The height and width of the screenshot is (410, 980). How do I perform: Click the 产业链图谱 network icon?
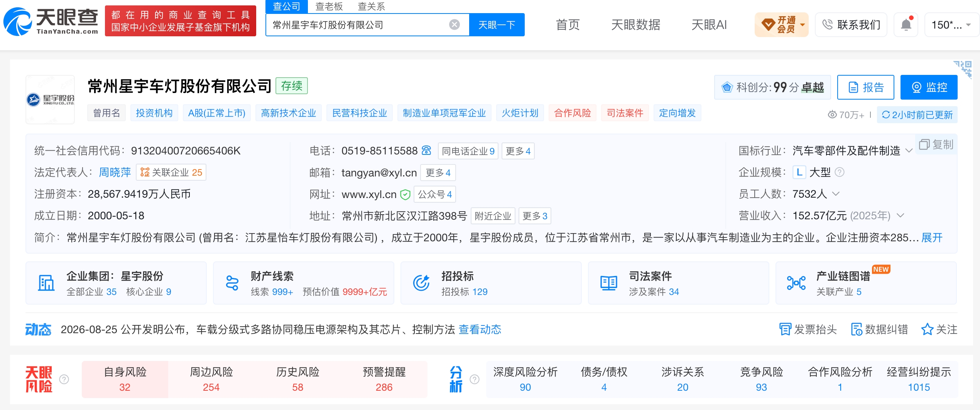[x=796, y=283]
